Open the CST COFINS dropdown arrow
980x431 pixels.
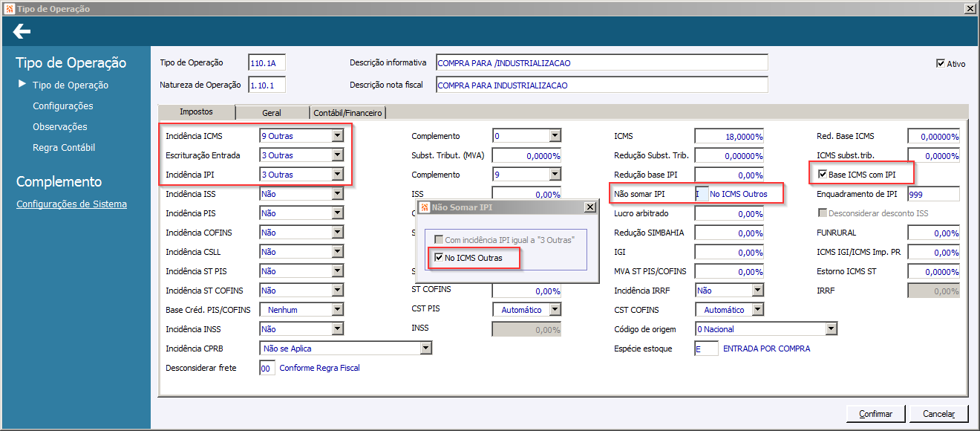(x=757, y=310)
